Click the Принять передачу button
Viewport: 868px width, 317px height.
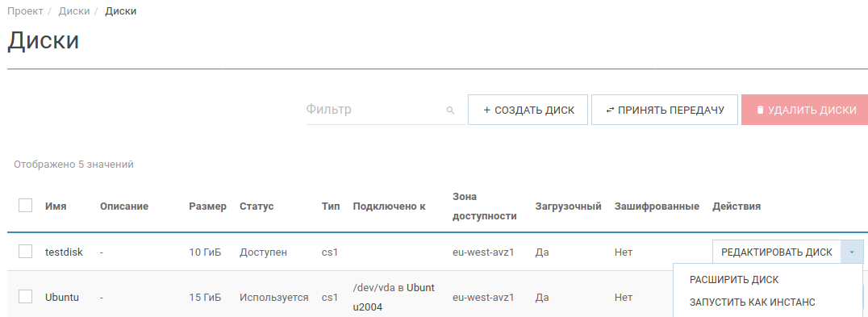(x=665, y=110)
